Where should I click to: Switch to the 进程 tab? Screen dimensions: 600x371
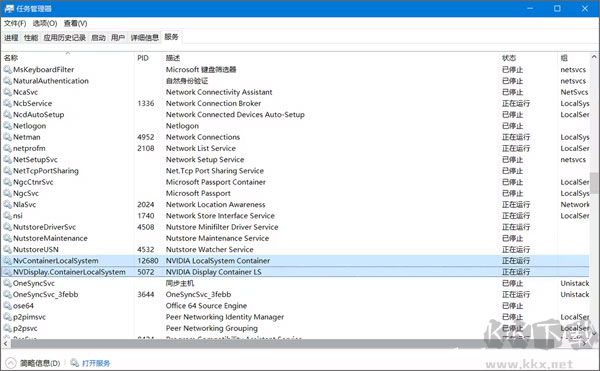click(11, 37)
